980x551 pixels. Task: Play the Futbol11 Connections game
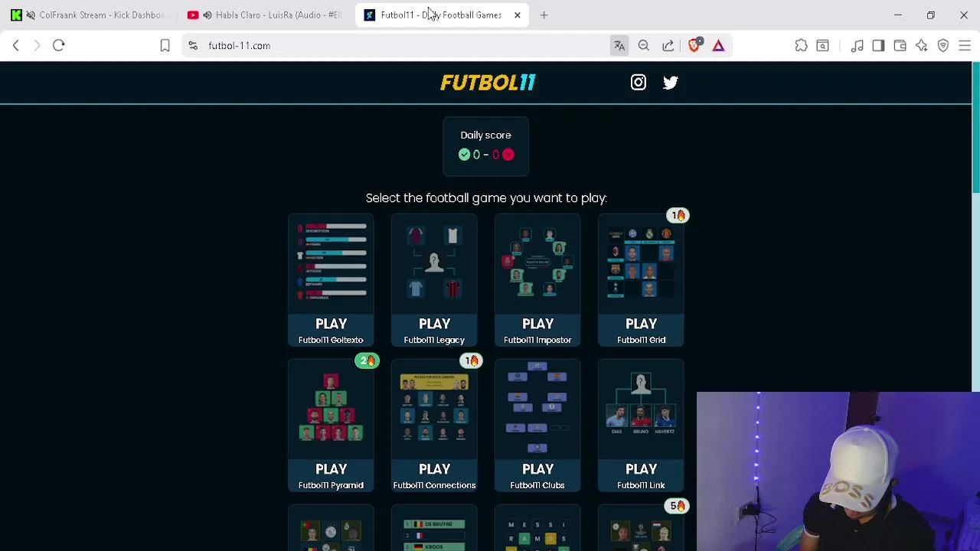(x=434, y=425)
